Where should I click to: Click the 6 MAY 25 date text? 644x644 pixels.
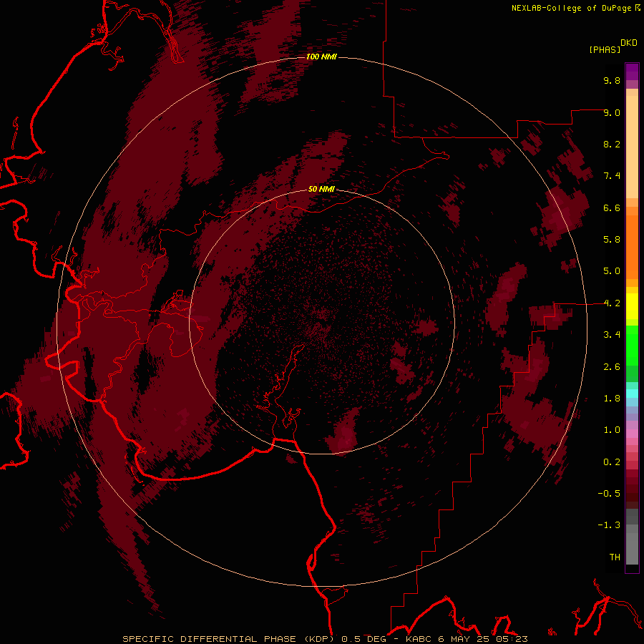[x=464, y=639]
